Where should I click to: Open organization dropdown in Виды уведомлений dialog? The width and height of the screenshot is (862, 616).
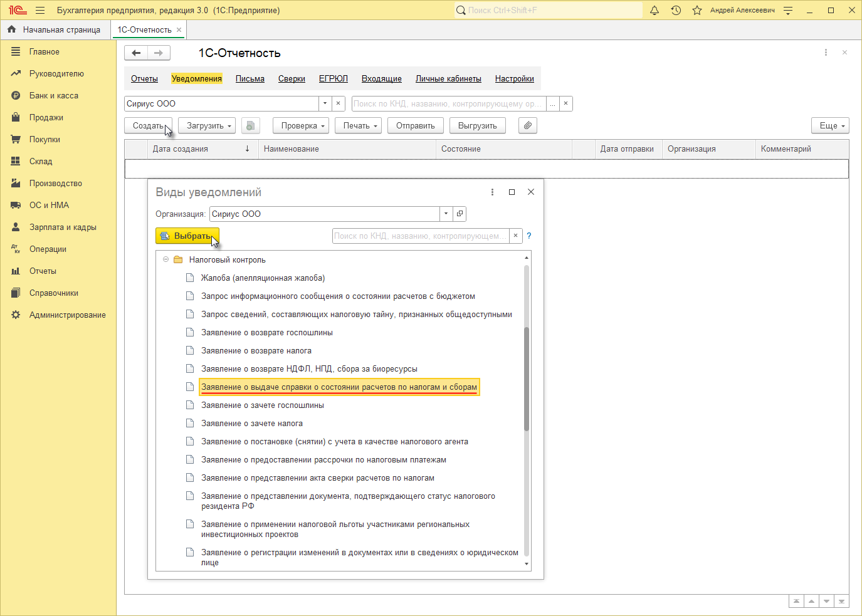(x=446, y=214)
